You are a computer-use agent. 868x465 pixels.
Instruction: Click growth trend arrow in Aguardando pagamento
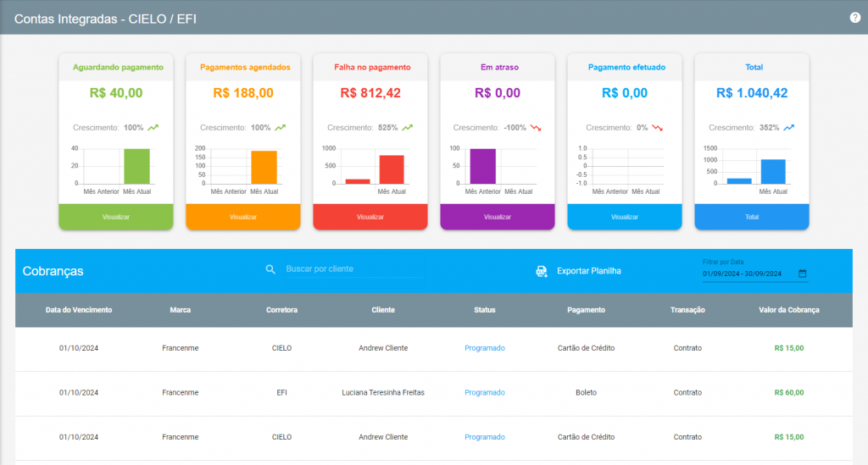(x=153, y=128)
